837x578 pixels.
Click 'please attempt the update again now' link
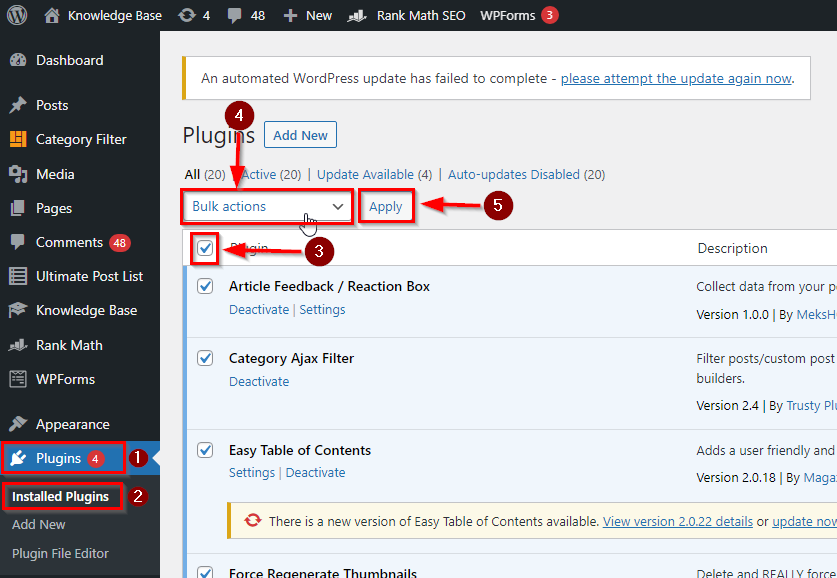pyautogui.click(x=676, y=78)
